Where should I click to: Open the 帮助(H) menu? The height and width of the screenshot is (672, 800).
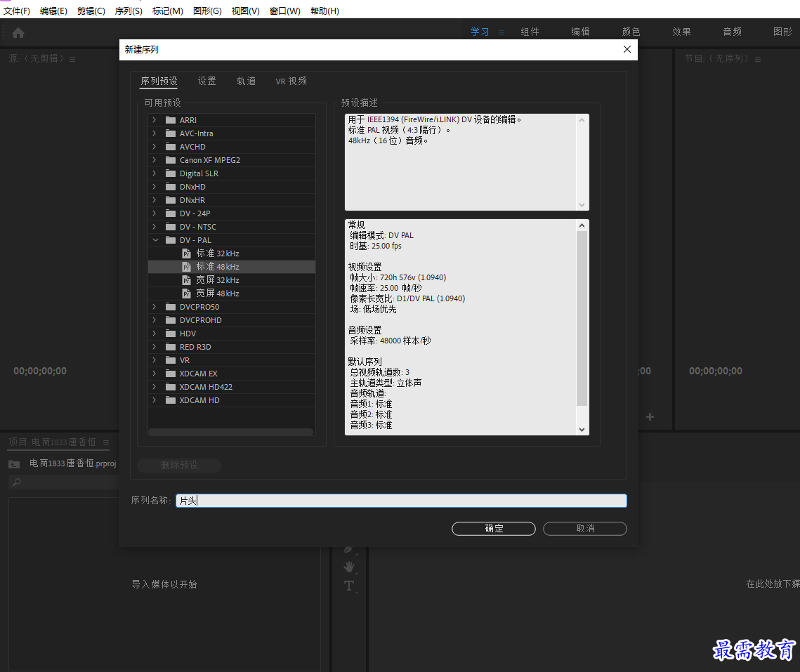click(x=324, y=11)
